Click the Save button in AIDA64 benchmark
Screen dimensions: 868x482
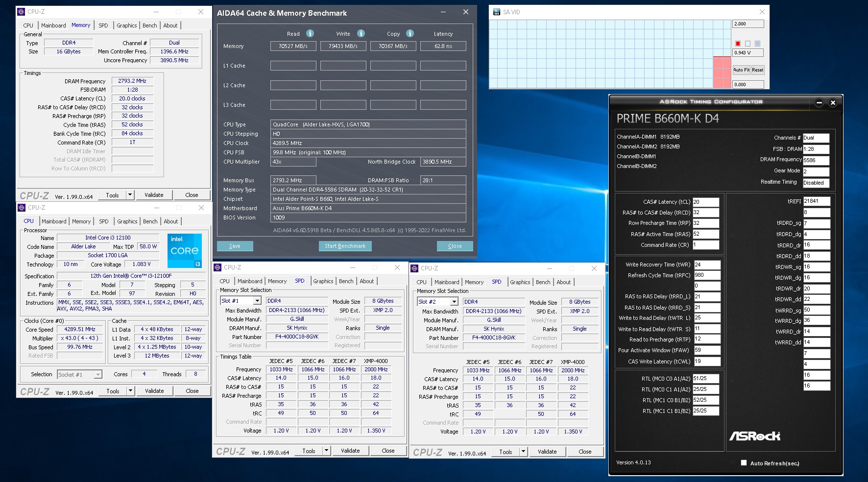tap(235, 246)
